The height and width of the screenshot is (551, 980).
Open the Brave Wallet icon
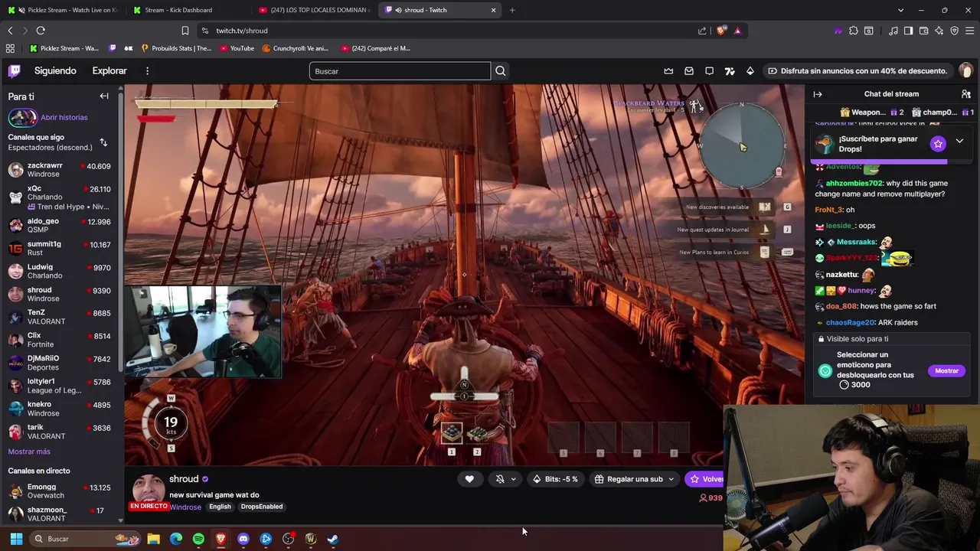(924, 31)
